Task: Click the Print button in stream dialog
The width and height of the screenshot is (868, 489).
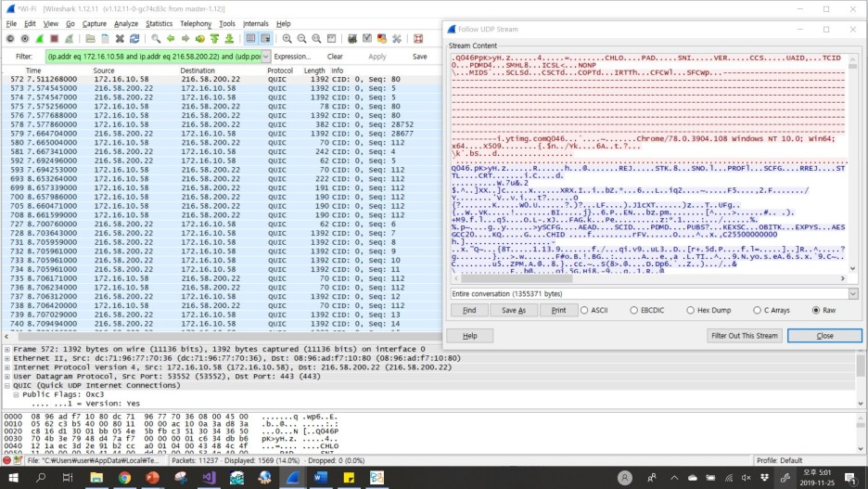Action: point(558,310)
